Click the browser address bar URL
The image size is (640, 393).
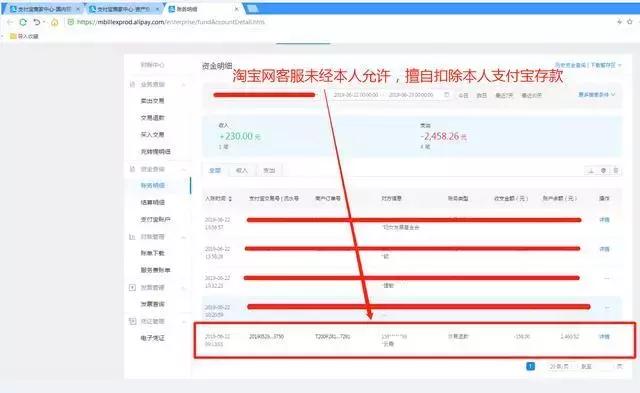(x=171, y=22)
